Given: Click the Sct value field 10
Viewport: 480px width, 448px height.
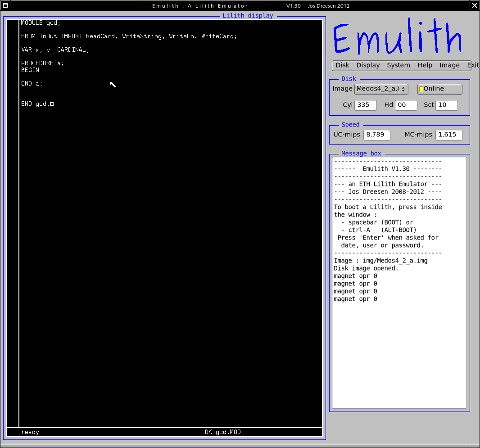Looking at the screenshot, I should click(x=447, y=105).
